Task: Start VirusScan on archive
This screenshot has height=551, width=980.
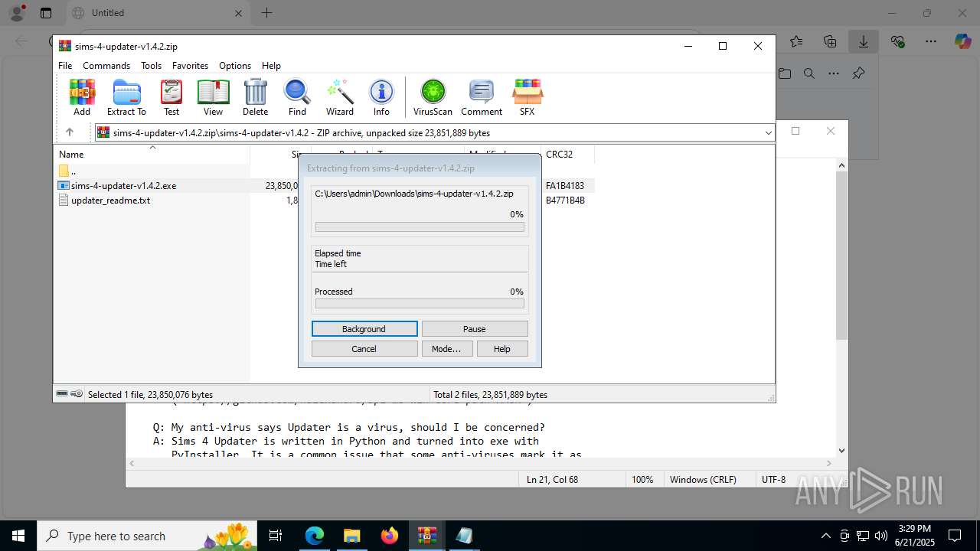Action: [x=433, y=97]
